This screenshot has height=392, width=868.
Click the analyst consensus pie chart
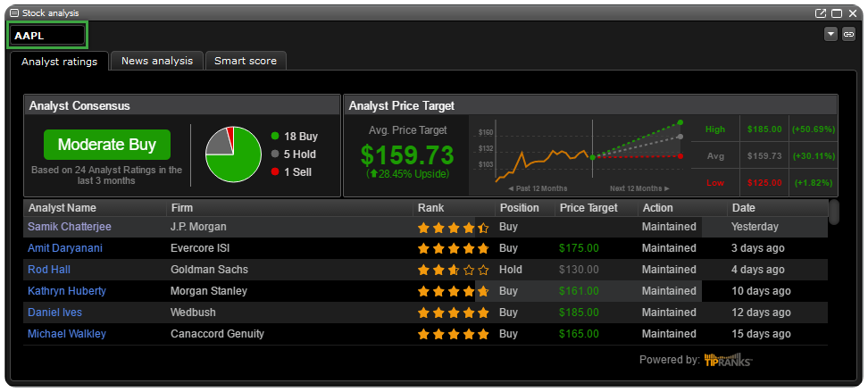click(233, 154)
